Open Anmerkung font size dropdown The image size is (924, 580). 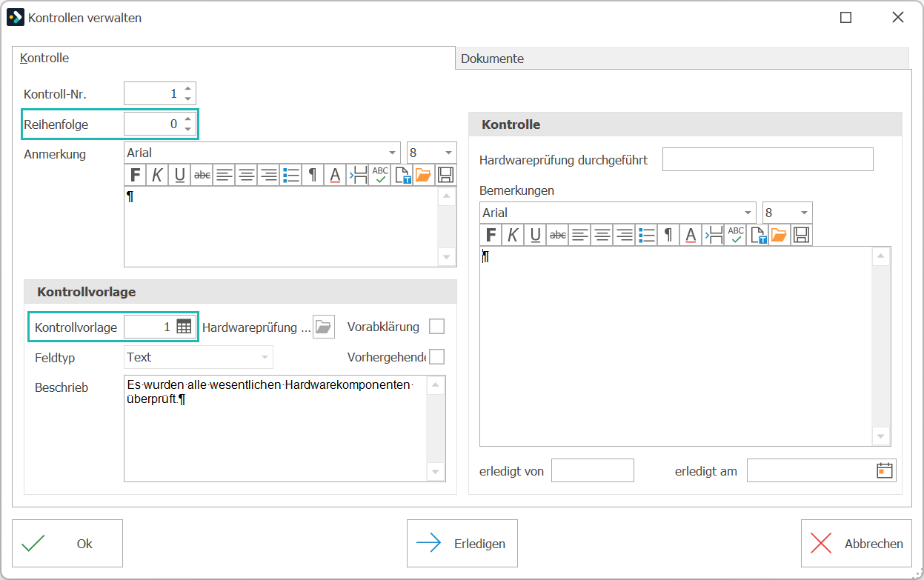pos(432,153)
